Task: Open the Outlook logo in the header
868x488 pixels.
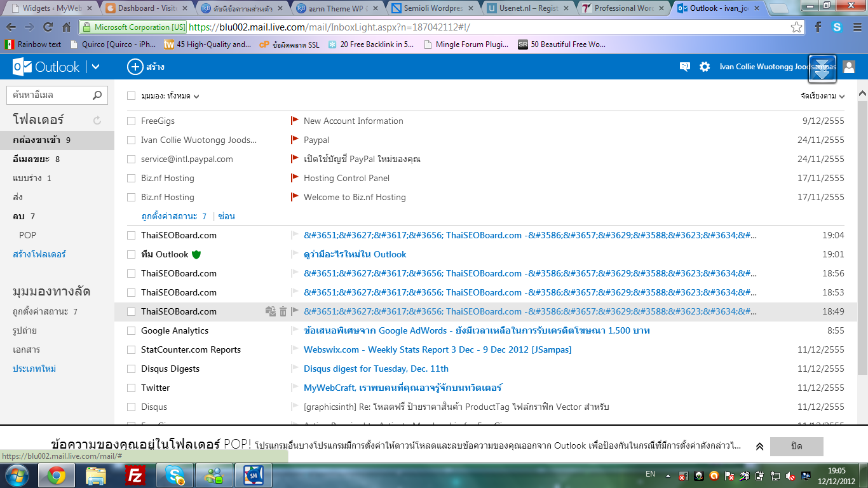Action: pos(46,67)
